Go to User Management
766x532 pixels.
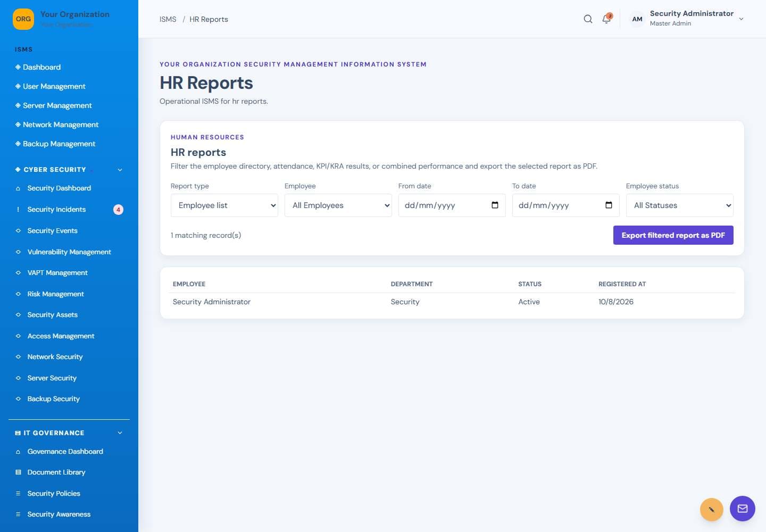[x=54, y=86]
